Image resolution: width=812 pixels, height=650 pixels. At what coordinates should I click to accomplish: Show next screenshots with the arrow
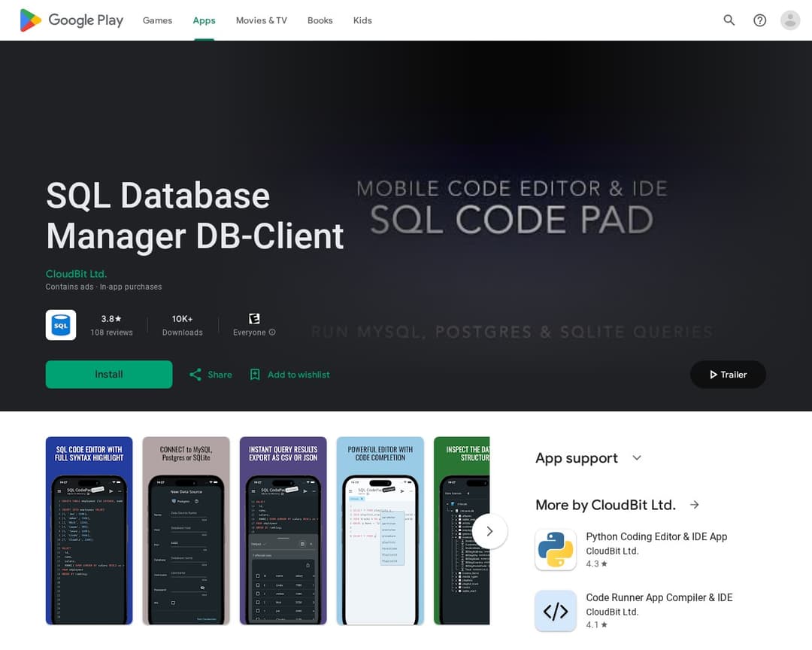[x=489, y=531]
